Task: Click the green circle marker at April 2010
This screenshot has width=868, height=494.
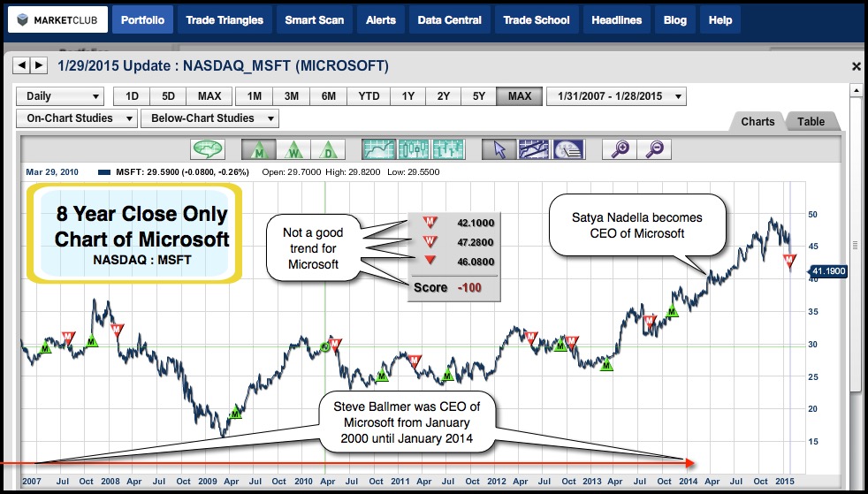Action: (x=325, y=346)
